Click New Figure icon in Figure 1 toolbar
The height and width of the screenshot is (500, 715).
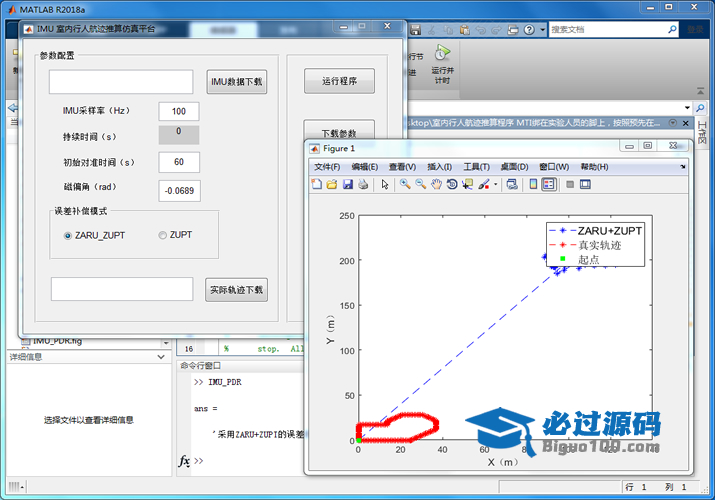tap(316, 184)
